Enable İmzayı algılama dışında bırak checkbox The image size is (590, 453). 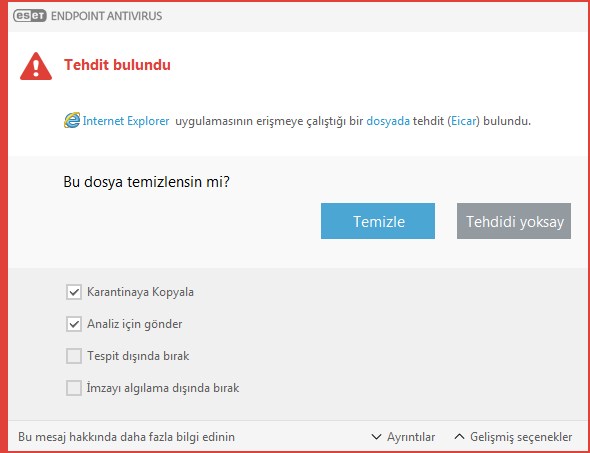pos(74,388)
